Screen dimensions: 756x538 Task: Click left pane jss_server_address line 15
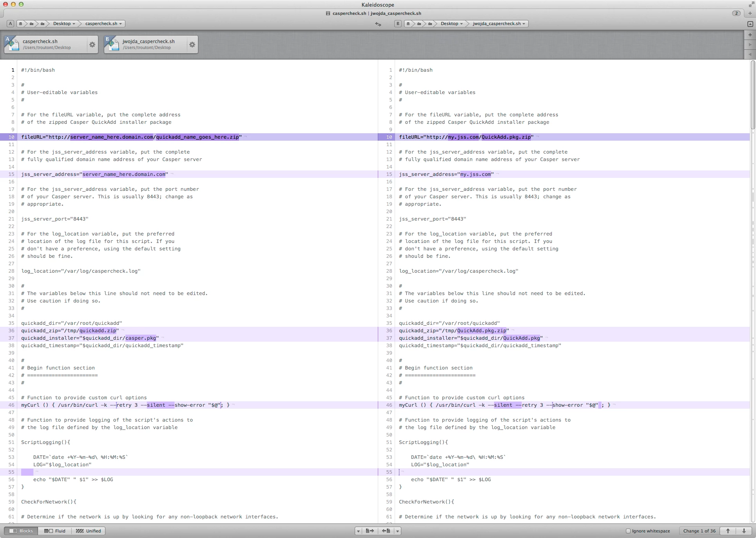point(94,174)
